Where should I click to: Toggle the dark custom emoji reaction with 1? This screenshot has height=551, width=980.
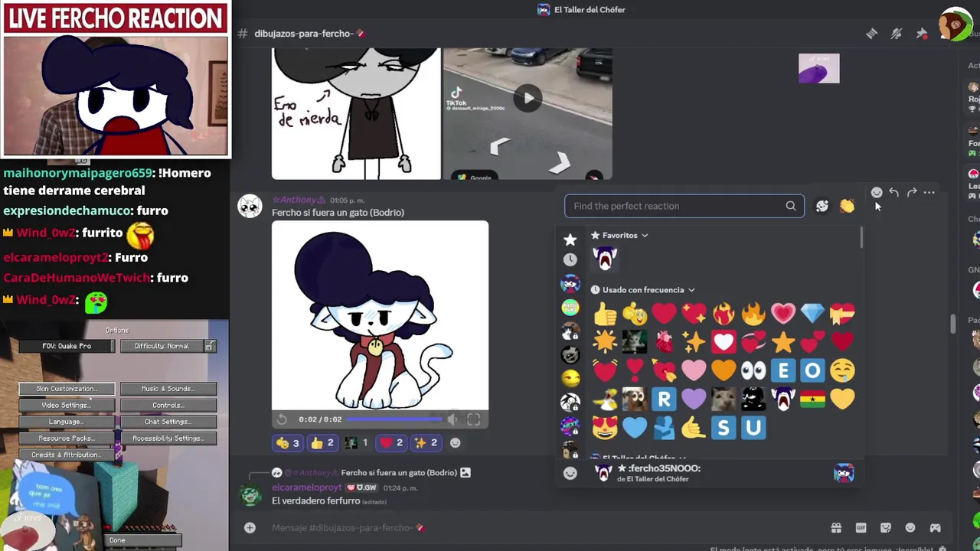click(357, 442)
